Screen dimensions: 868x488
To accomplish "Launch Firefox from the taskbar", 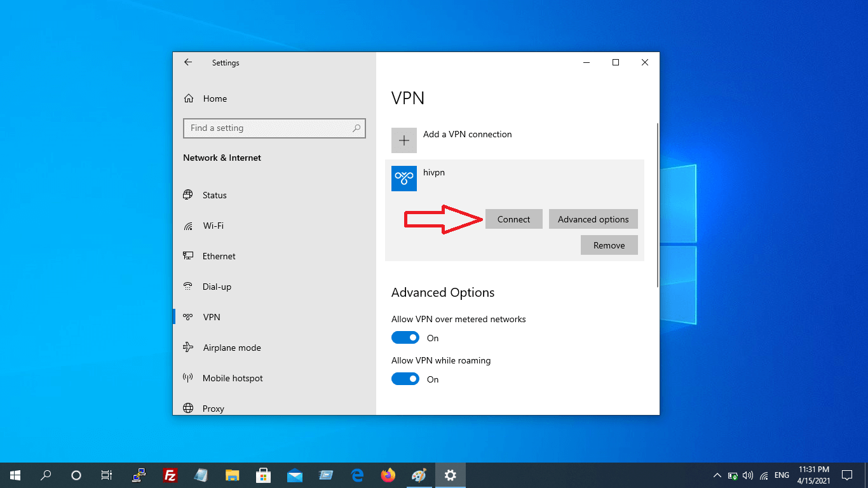I will tap(388, 475).
